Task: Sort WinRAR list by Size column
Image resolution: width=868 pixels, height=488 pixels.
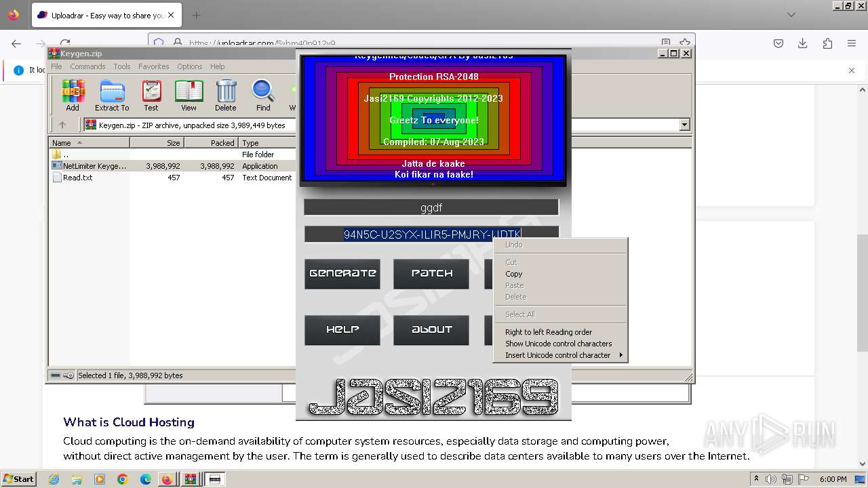Action: pos(157,143)
